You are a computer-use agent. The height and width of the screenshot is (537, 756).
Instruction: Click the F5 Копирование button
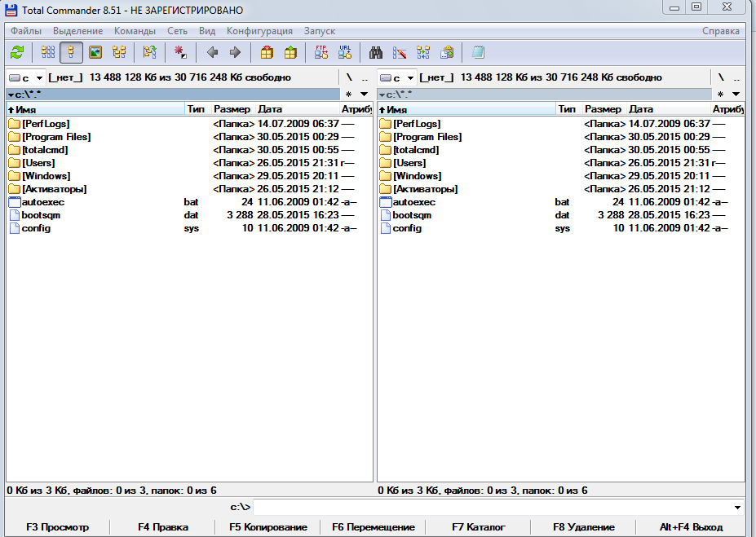268,527
